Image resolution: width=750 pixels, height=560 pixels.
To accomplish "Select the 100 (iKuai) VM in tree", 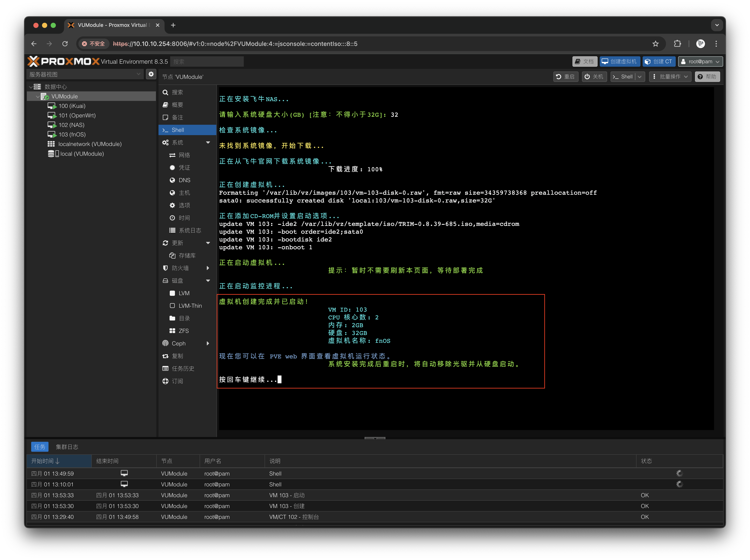I will [x=72, y=106].
